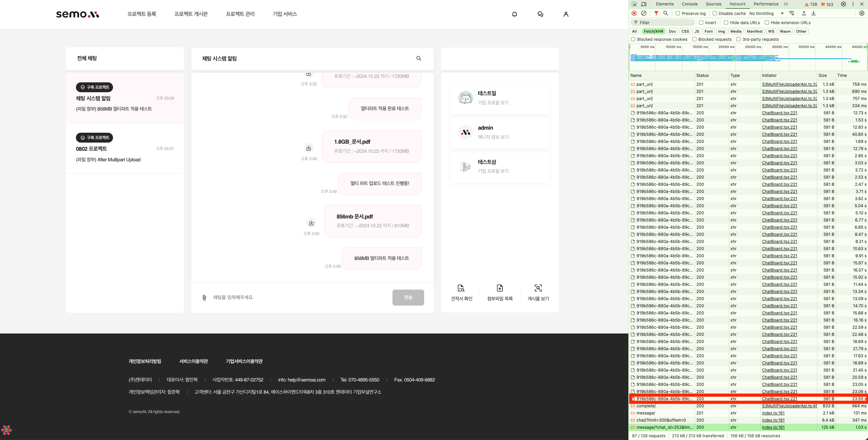
Task: Stop recording network log
Action: click(634, 13)
